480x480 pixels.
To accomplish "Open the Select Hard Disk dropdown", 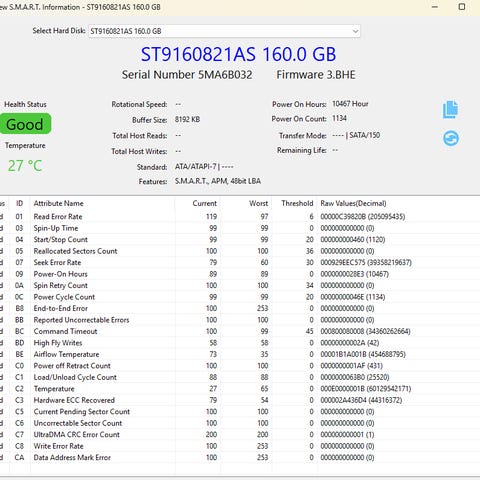I will click(224, 31).
